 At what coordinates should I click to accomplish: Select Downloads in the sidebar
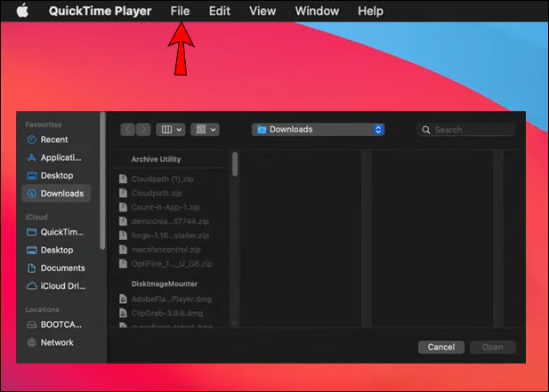point(56,194)
